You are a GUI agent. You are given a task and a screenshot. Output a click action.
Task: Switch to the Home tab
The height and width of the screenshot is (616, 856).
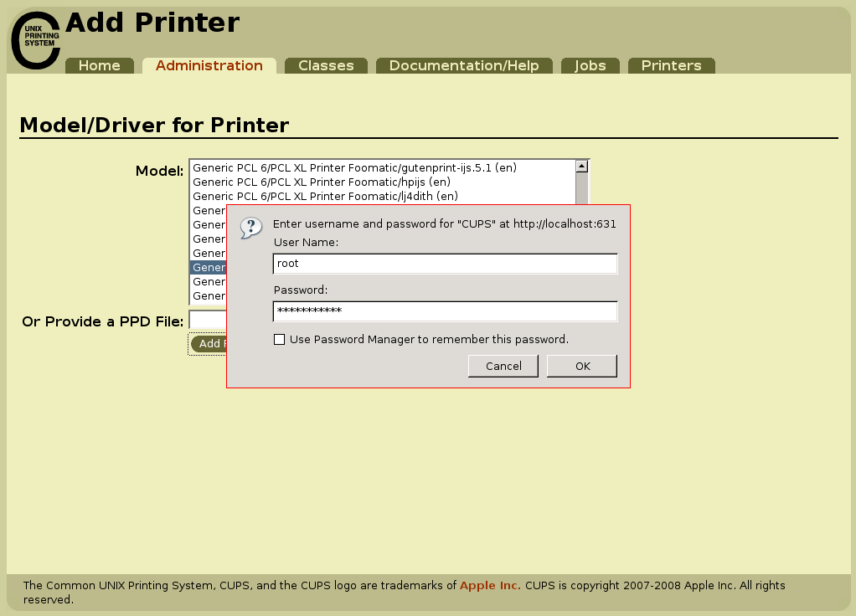pos(99,64)
